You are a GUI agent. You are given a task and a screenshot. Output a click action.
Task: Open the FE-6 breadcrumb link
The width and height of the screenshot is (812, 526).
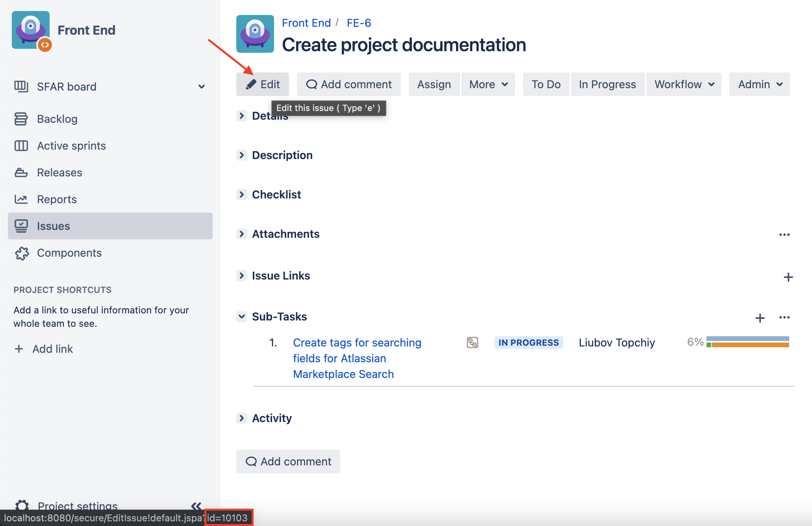click(359, 23)
